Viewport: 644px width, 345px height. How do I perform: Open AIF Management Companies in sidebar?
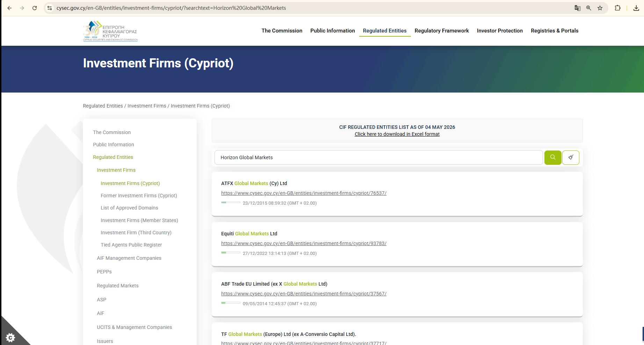click(x=129, y=258)
